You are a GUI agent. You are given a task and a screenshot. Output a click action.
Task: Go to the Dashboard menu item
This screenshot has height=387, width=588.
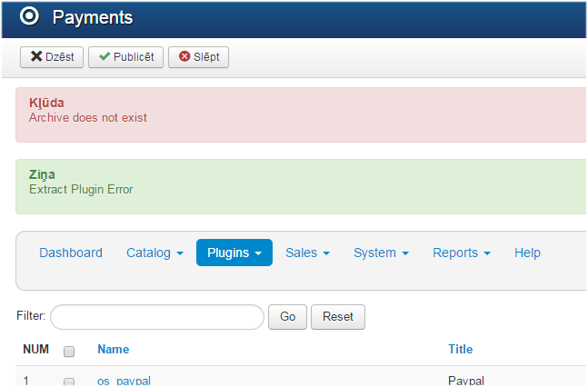tap(71, 253)
